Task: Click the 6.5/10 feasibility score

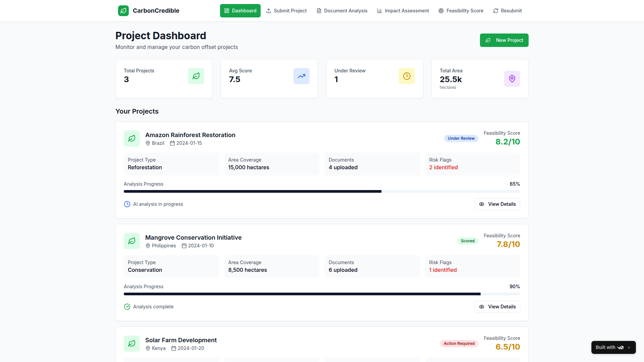Action: point(508,347)
